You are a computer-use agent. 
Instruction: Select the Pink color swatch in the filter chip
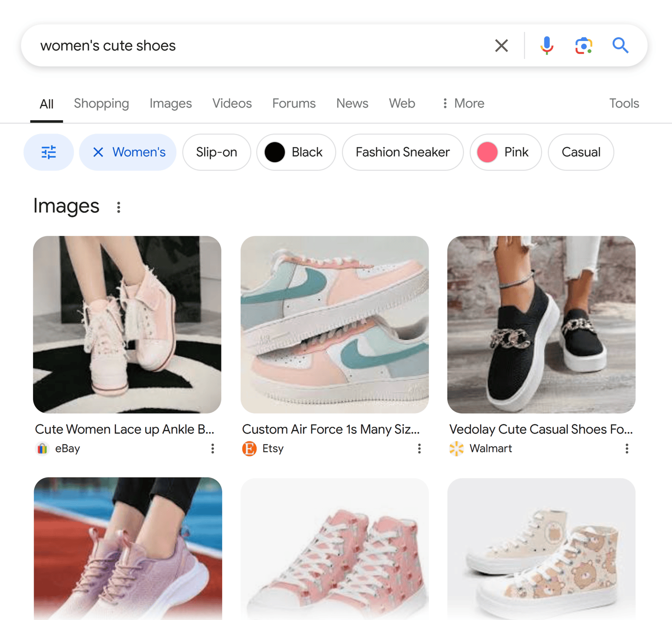pos(487,152)
